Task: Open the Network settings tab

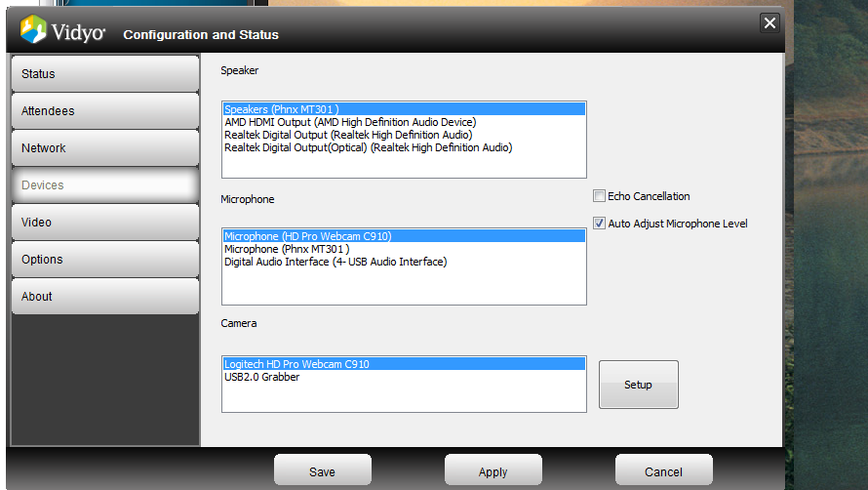Action: click(x=105, y=148)
